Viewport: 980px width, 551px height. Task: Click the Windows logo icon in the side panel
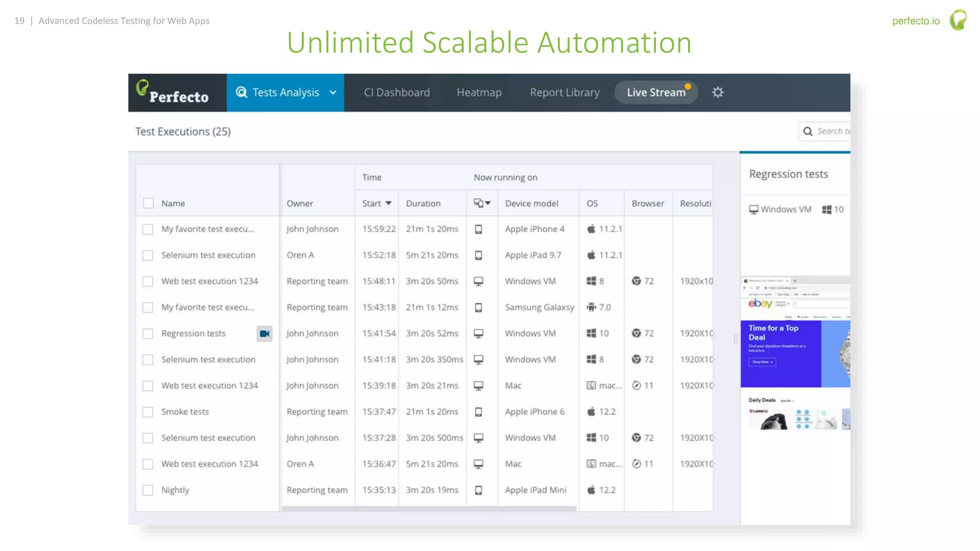(826, 209)
